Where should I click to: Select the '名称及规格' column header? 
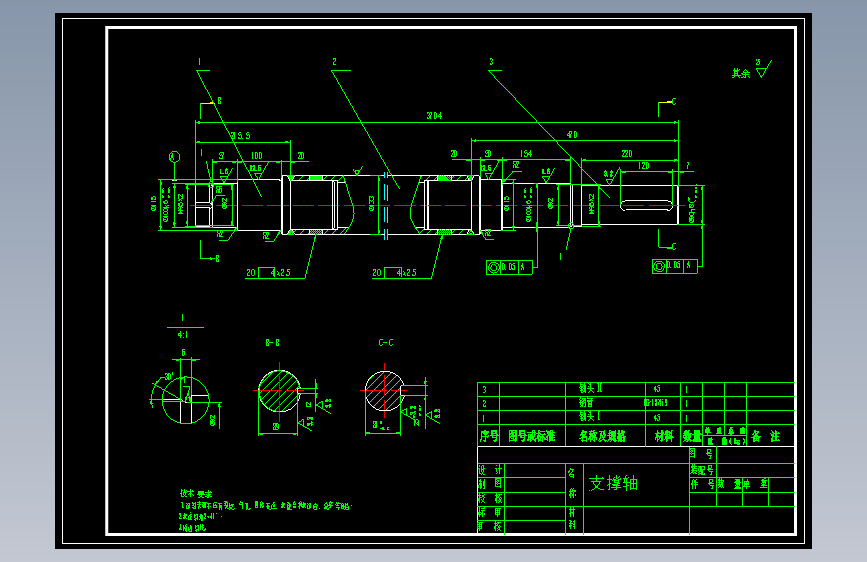pos(602,436)
